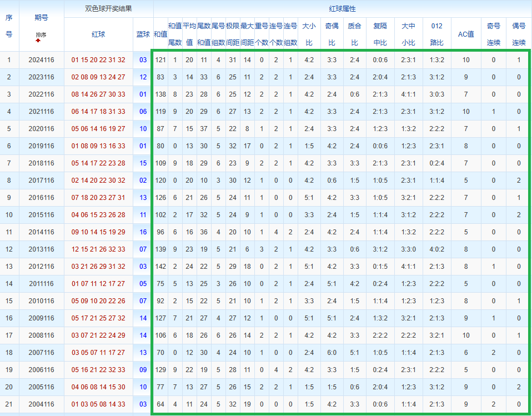
Task: Click the 红球 column header
Action: 98,34
